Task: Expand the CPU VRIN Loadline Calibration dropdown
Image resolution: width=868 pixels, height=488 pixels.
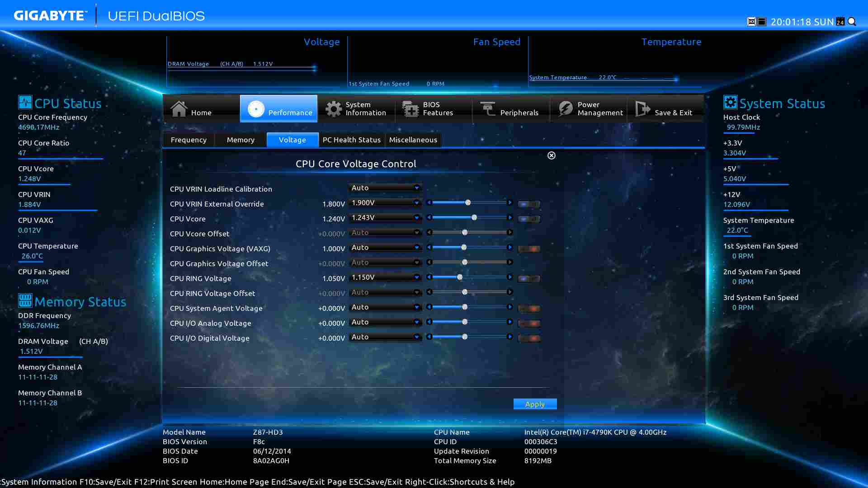Action: pos(385,188)
